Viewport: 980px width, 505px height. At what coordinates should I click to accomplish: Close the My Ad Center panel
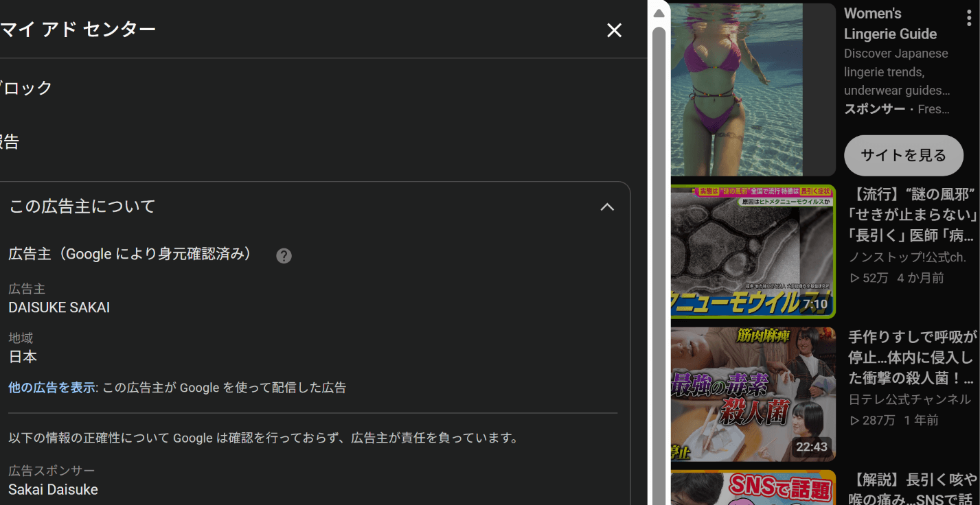click(x=614, y=30)
